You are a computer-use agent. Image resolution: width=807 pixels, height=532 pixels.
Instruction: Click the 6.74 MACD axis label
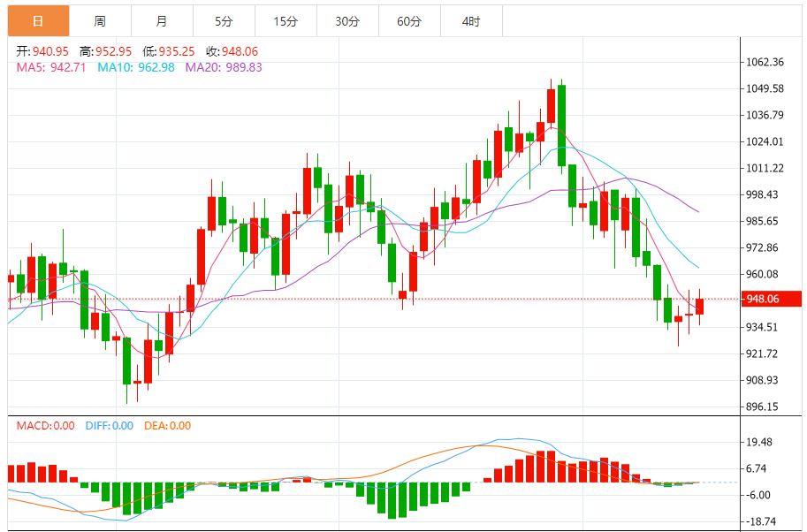(x=757, y=468)
